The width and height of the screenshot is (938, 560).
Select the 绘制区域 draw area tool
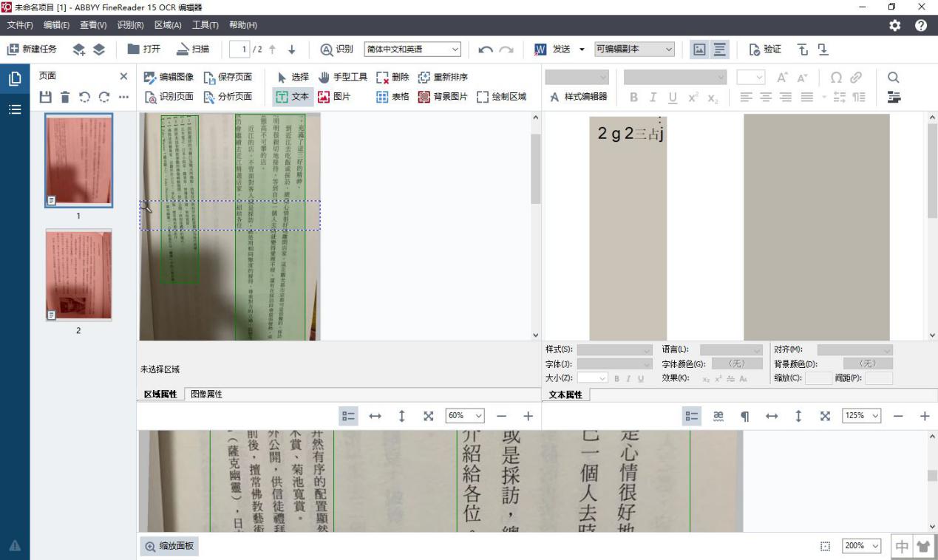pyautogui.click(x=501, y=96)
